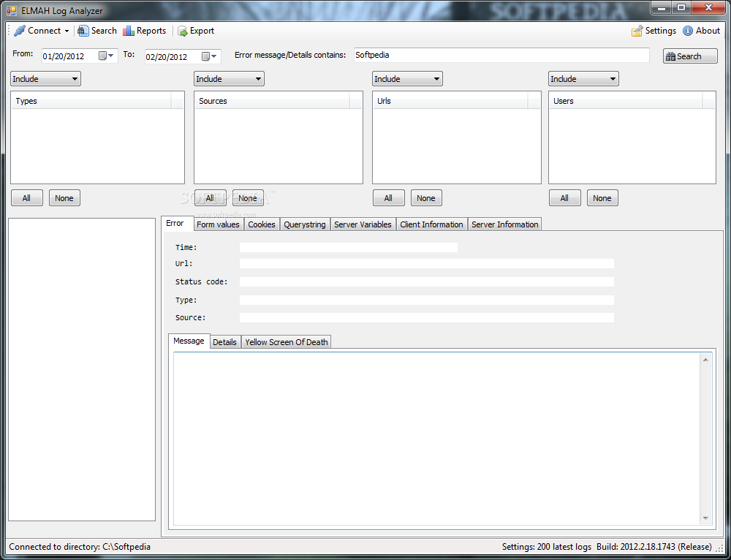Click All button under Users
Image resolution: width=731 pixels, height=560 pixels.
coord(564,197)
